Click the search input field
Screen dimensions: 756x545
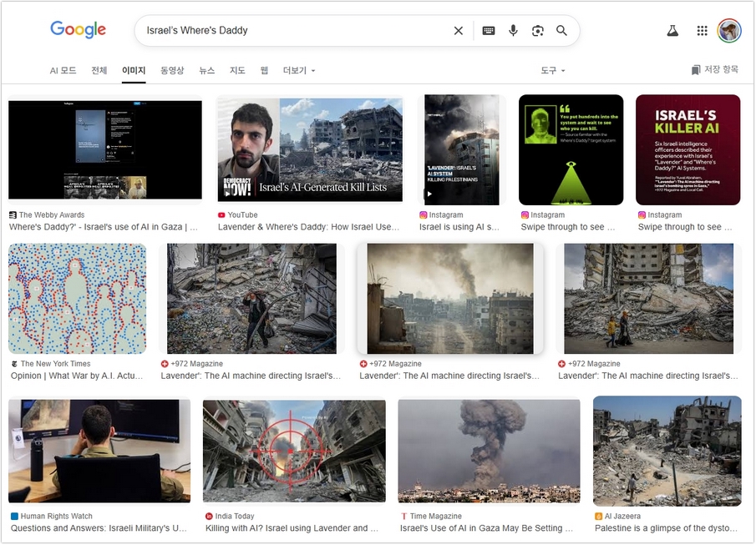[292, 31]
